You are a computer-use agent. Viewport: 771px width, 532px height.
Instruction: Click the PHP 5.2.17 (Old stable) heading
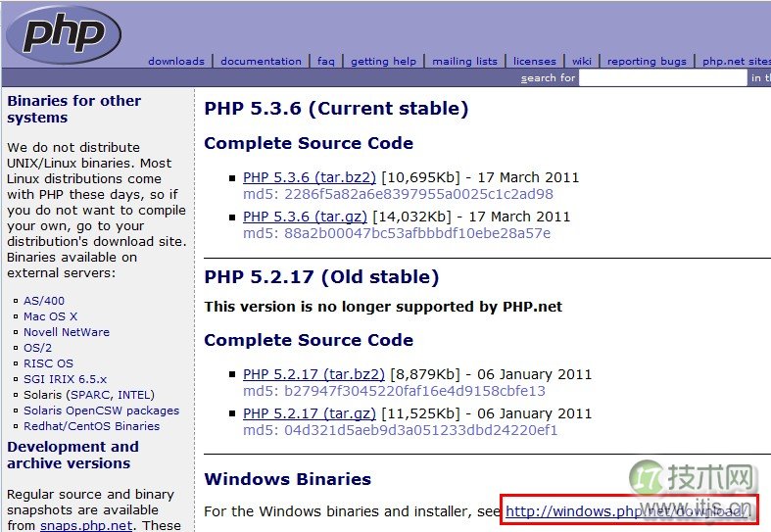coord(321,277)
